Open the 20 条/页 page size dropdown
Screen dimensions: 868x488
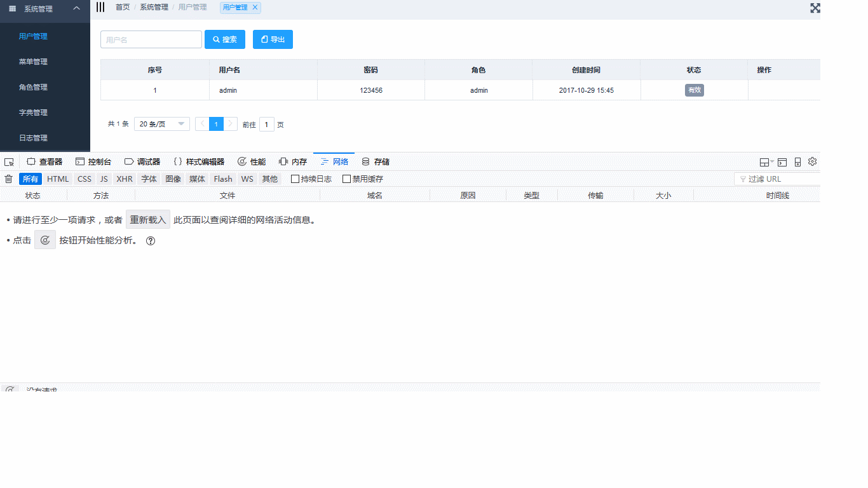pos(162,124)
